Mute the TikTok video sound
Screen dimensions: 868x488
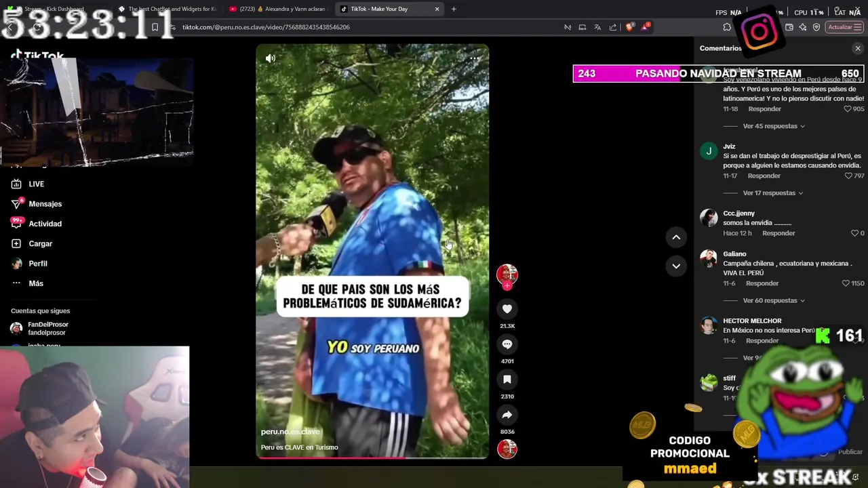click(x=271, y=59)
